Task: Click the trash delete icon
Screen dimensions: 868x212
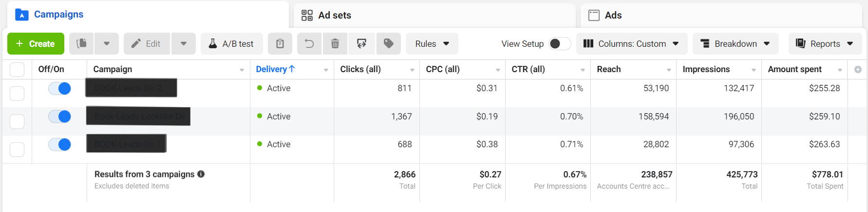Action: 335,44
